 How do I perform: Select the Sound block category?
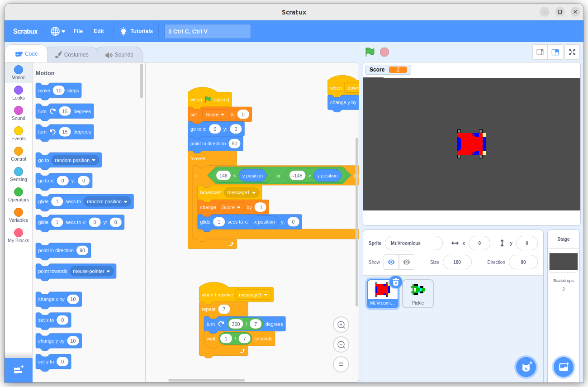point(19,113)
